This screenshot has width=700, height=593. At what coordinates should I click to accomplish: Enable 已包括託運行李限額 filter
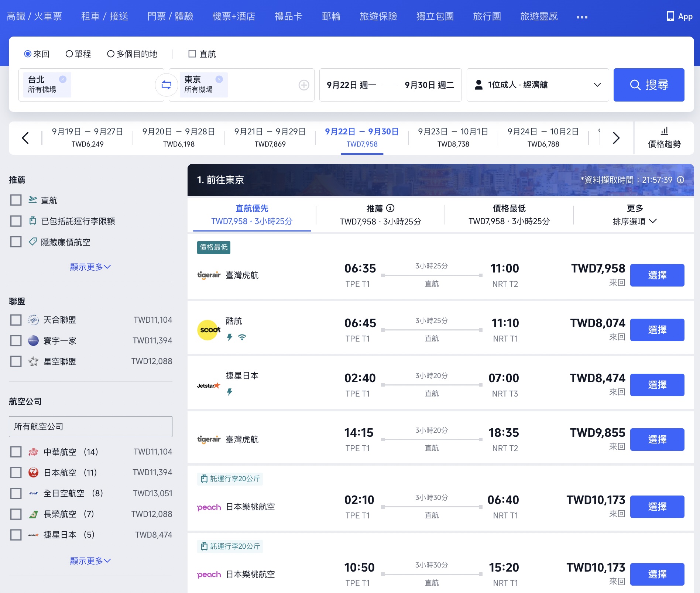[16, 221]
